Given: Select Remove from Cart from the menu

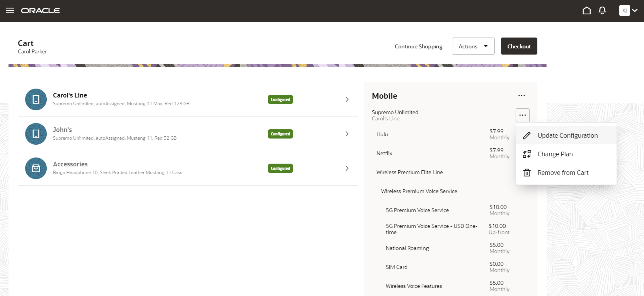Looking at the screenshot, I should tap(563, 173).
